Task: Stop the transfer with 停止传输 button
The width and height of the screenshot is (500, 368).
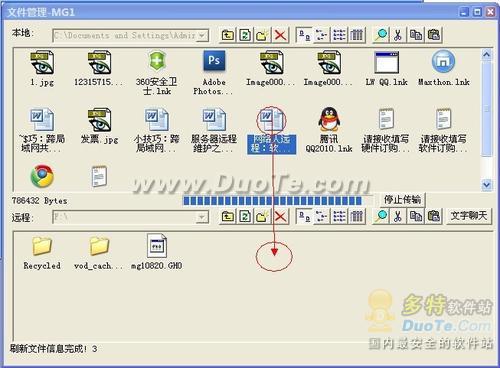Action: (402, 200)
